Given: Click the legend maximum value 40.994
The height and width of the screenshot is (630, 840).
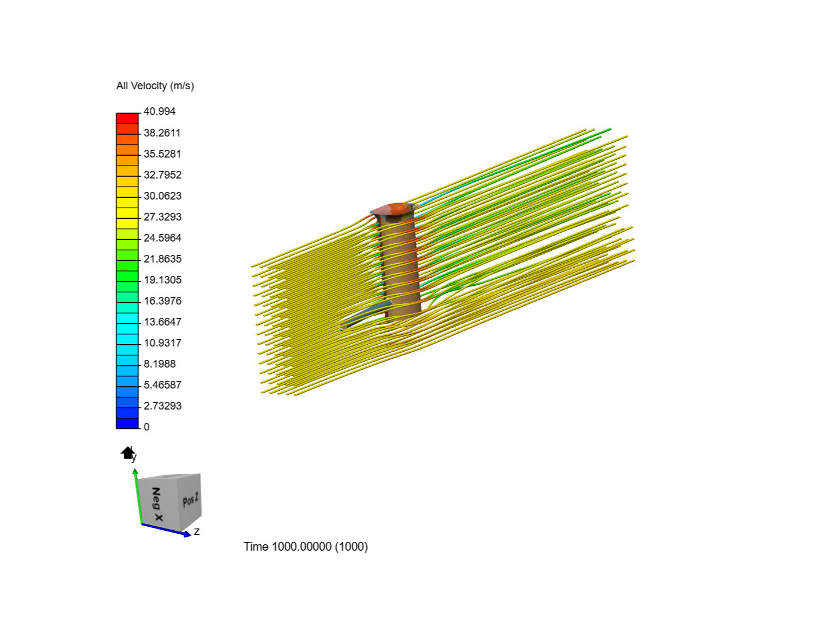Looking at the screenshot, I should click(159, 111).
